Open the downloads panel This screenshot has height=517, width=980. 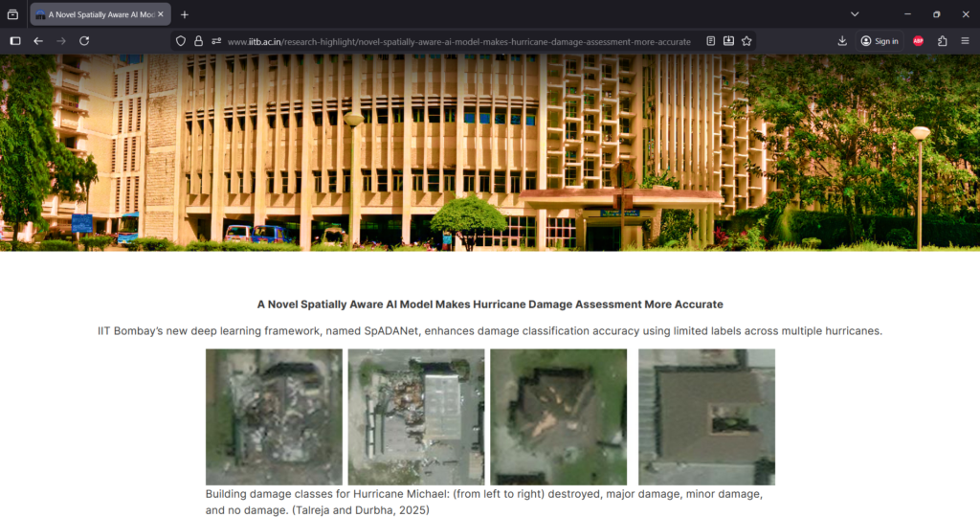(x=842, y=41)
